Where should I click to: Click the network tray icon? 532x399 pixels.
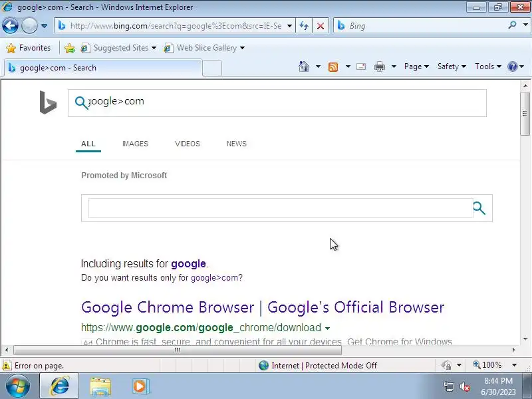click(449, 386)
